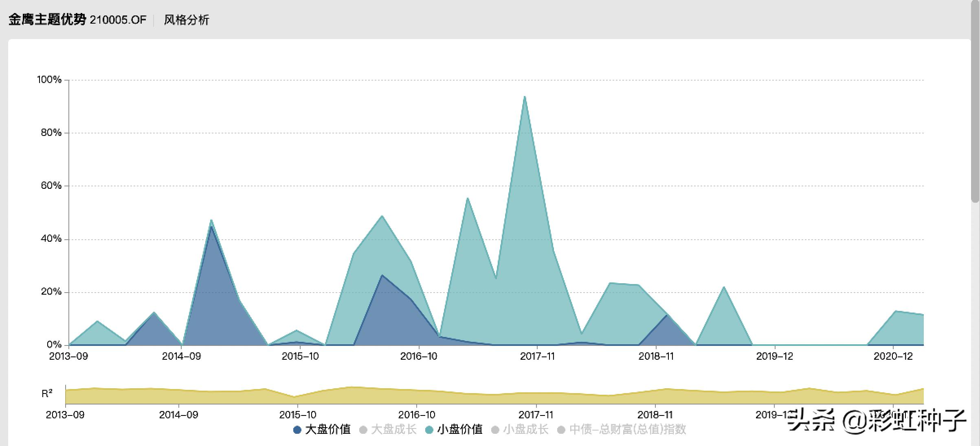Click the vertical scrollbar thumb at right
Screen dimensions: 980x446
point(975,102)
